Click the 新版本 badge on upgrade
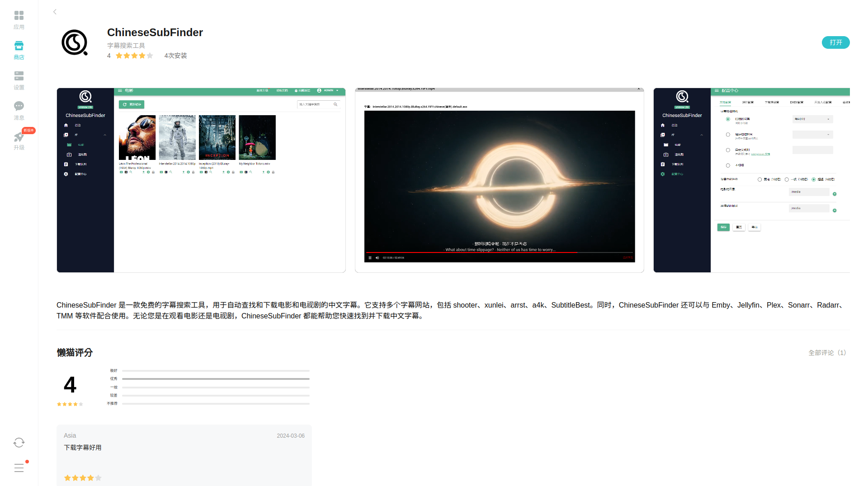The image size is (868, 486). [x=28, y=131]
